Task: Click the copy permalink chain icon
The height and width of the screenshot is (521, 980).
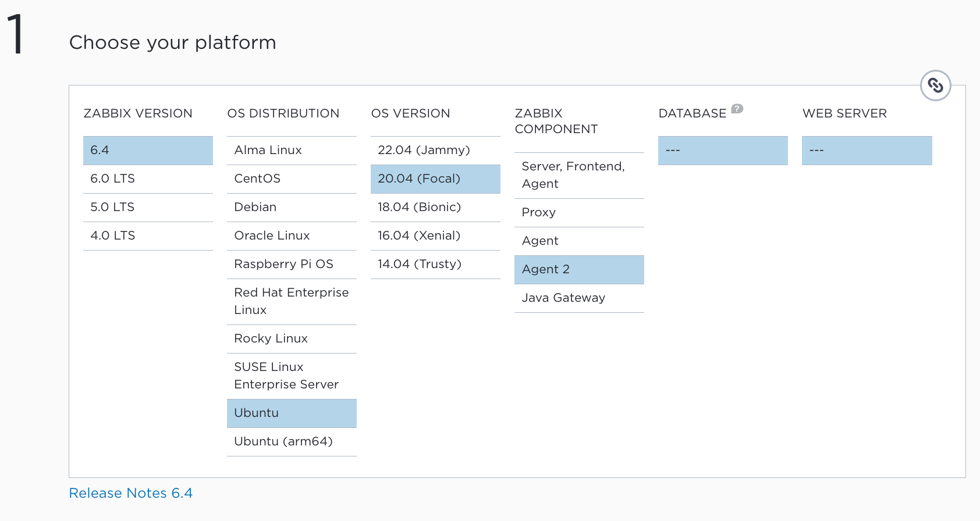Action: pos(935,85)
